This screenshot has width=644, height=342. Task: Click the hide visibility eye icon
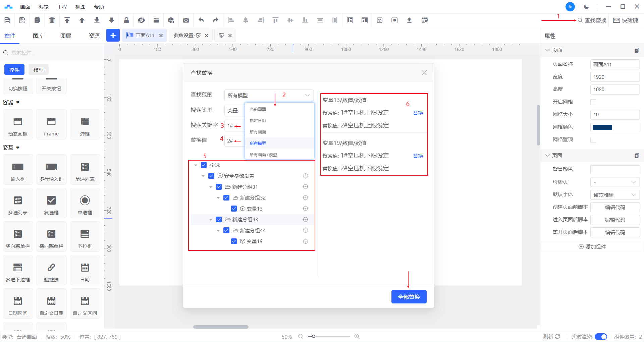coord(141,20)
